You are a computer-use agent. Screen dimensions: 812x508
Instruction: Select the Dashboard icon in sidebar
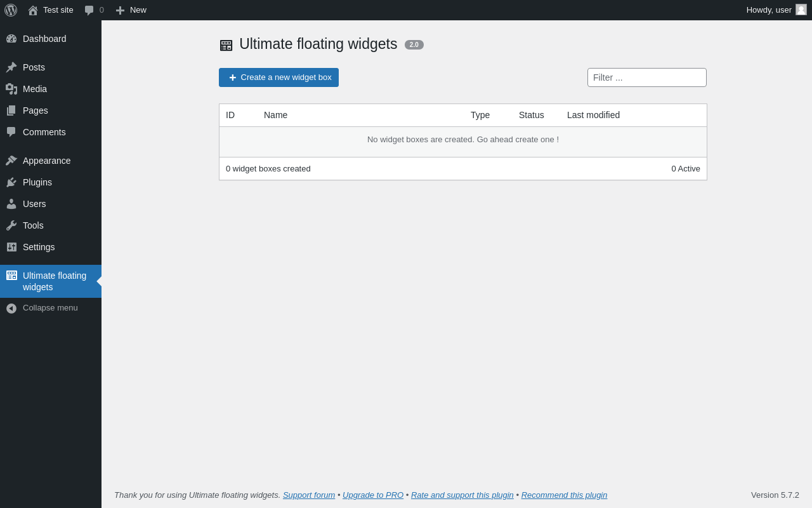tap(11, 39)
